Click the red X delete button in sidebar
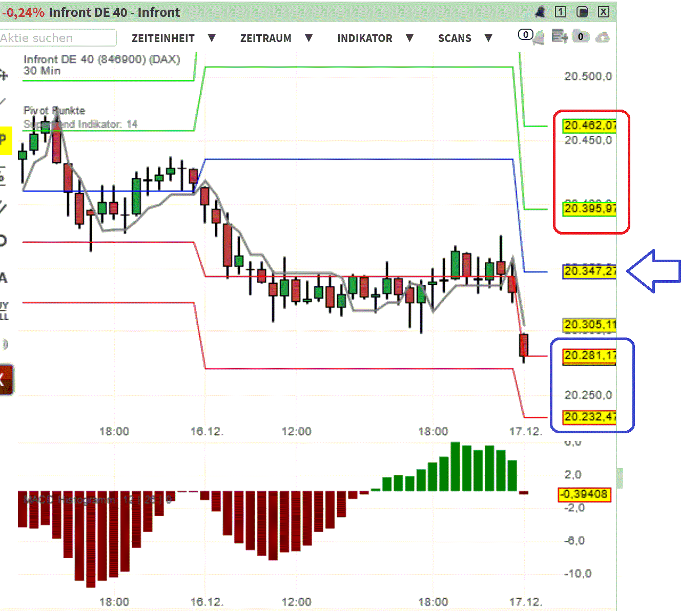The width and height of the screenshot is (700, 611). (6, 380)
